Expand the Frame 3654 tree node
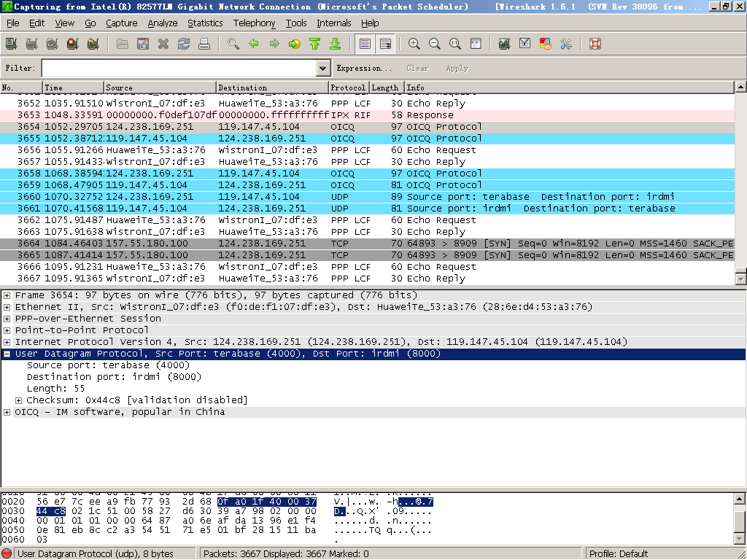The width and height of the screenshot is (747, 560). pos(7,296)
